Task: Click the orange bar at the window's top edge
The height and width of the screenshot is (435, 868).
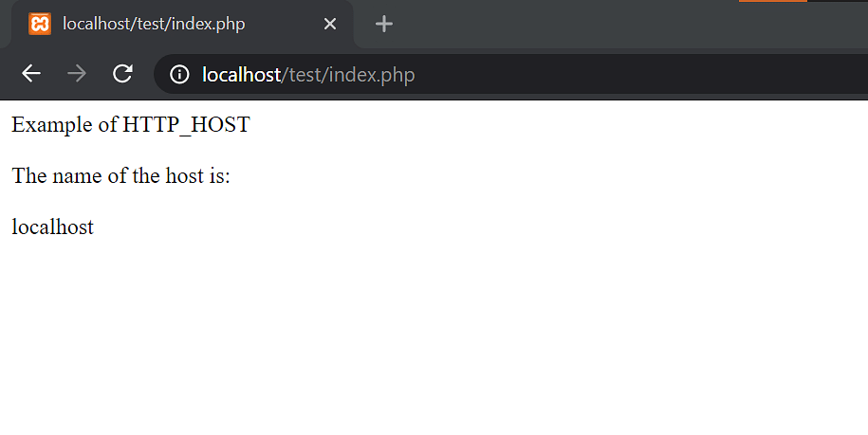Action: tap(773, 1)
